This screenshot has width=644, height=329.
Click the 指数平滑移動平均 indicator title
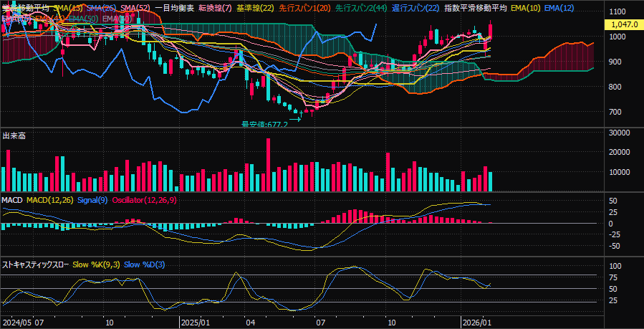pyautogui.click(x=476, y=7)
